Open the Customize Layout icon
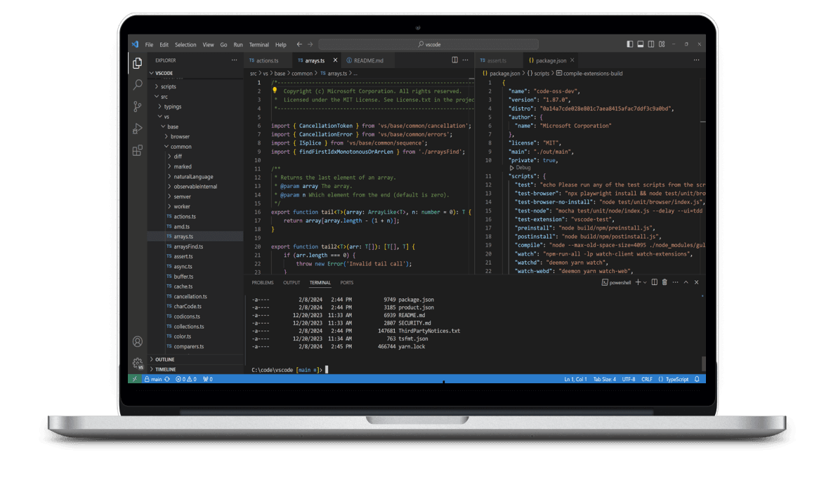The height and width of the screenshot is (504, 838). 662,44
